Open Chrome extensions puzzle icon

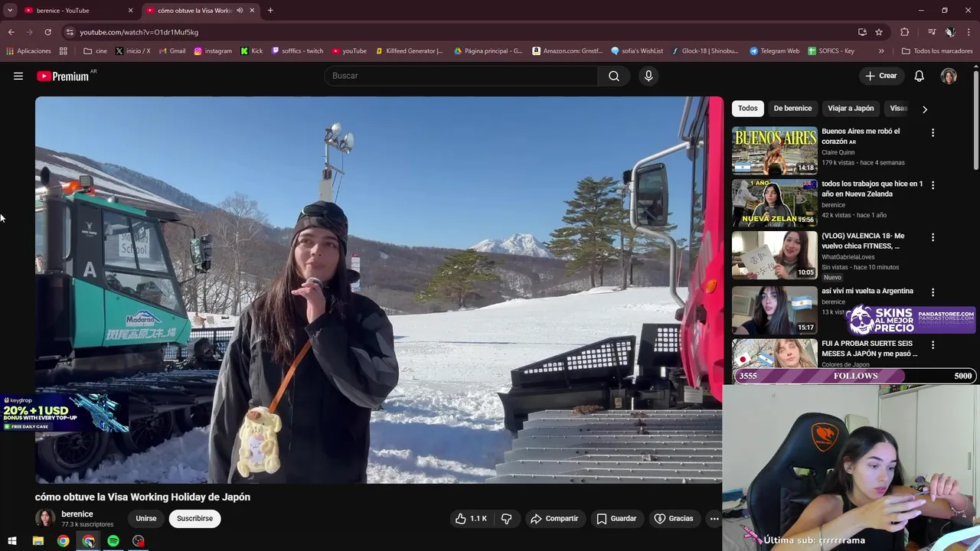click(x=905, y=32)
